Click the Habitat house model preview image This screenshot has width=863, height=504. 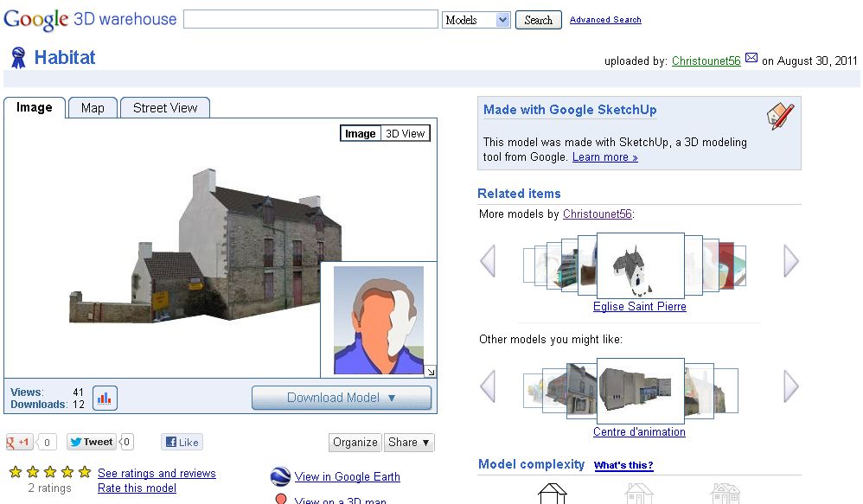tap(205, 246)
